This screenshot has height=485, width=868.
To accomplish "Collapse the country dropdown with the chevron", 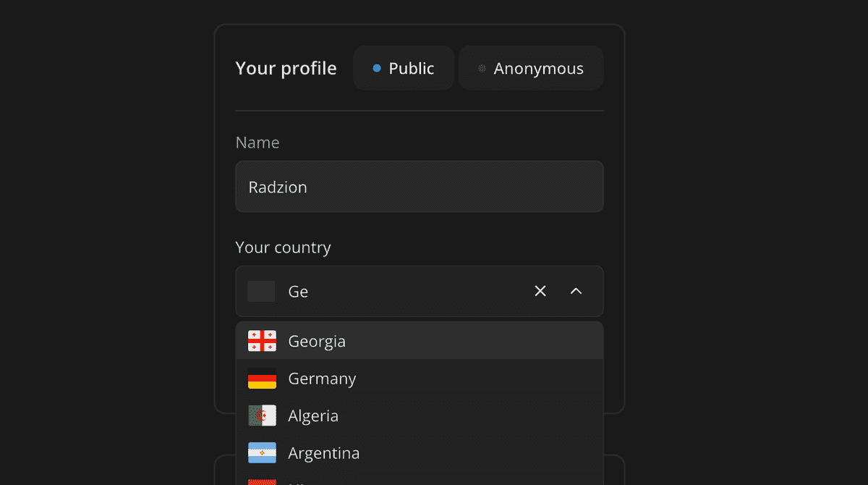I will (576, 290).
